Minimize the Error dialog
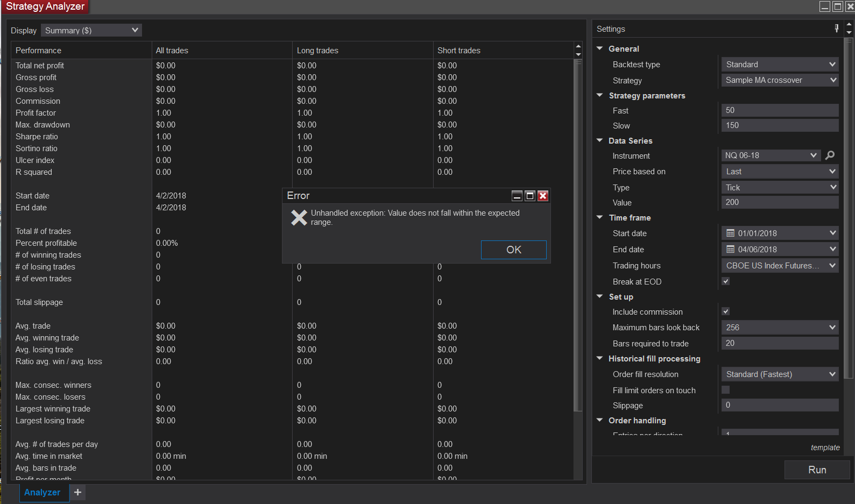This screenshot has height=504, width=855. [x=517, y=196]
